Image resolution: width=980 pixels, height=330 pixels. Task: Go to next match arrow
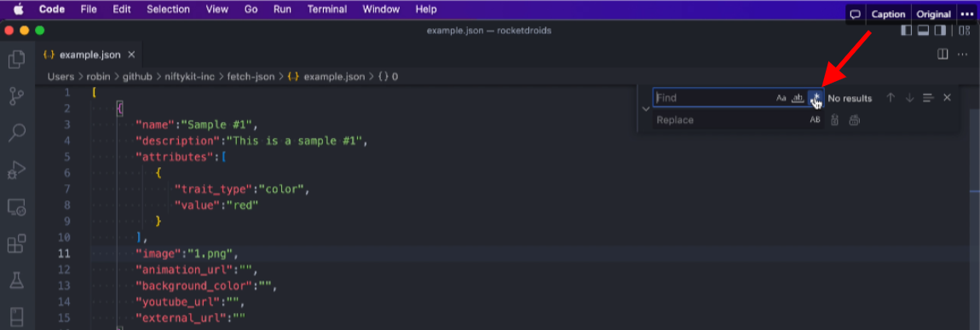tap(910, 97)
